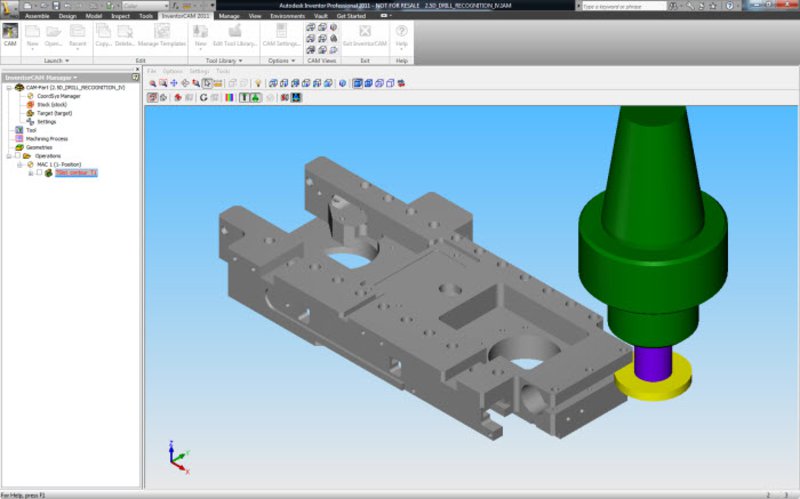Collapse the MAC 1 (1- Position) node
Image resolution: width=800 pixels, height=499 pixels.
[20, 165]
